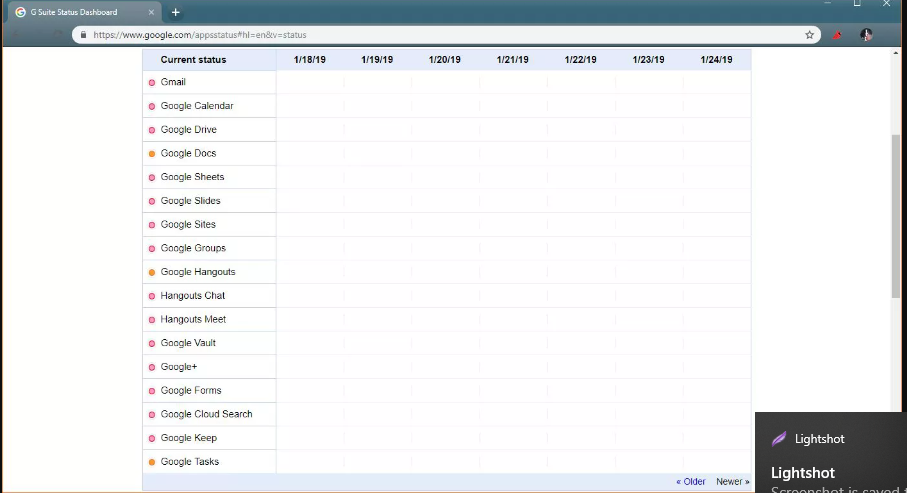Click the Google Calendar service name
907x493 pixels.
pyautogui.click(x=197, y=106)
